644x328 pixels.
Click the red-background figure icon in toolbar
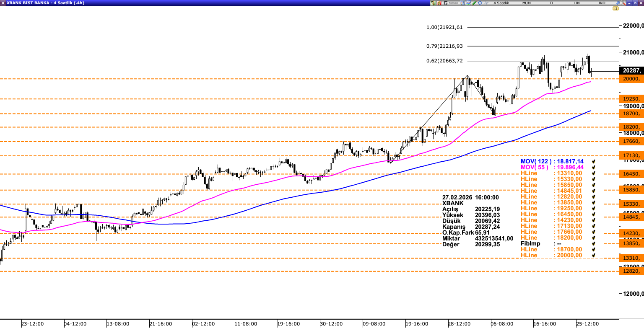pos(439,3)
